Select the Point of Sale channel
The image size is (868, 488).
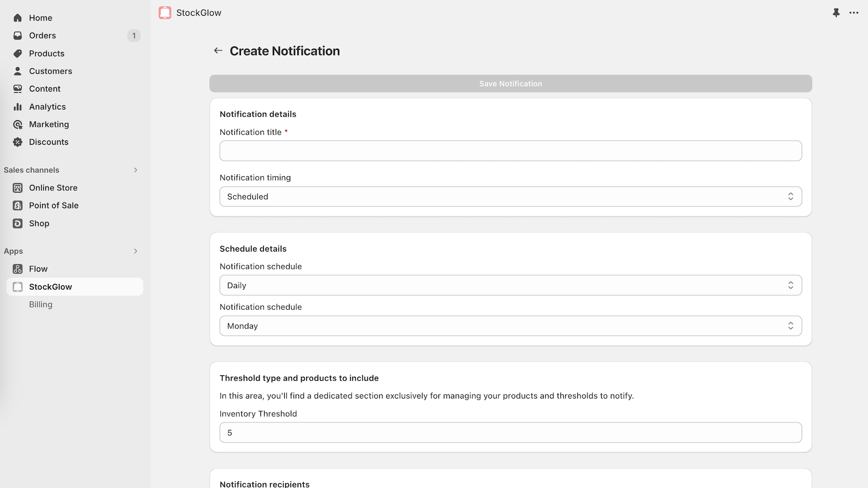click(x=54, y=205)
